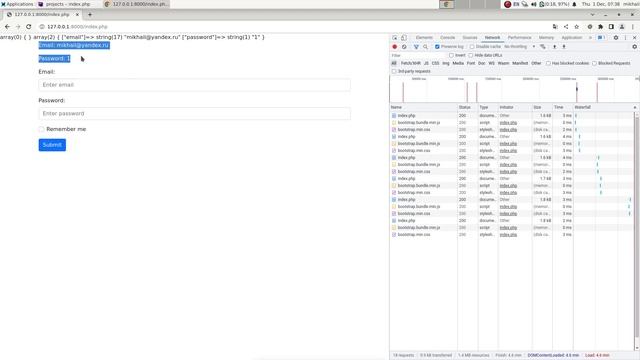Open a new browser tab with plus
Screen dimensions: 640x360
[x=90, y=15]
